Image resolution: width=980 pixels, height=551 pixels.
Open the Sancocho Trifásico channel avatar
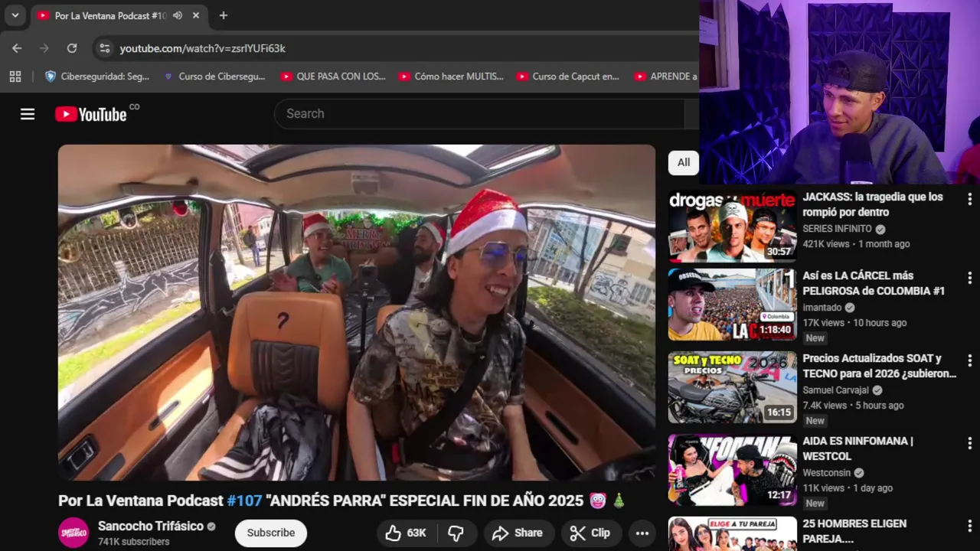[73, 533]
